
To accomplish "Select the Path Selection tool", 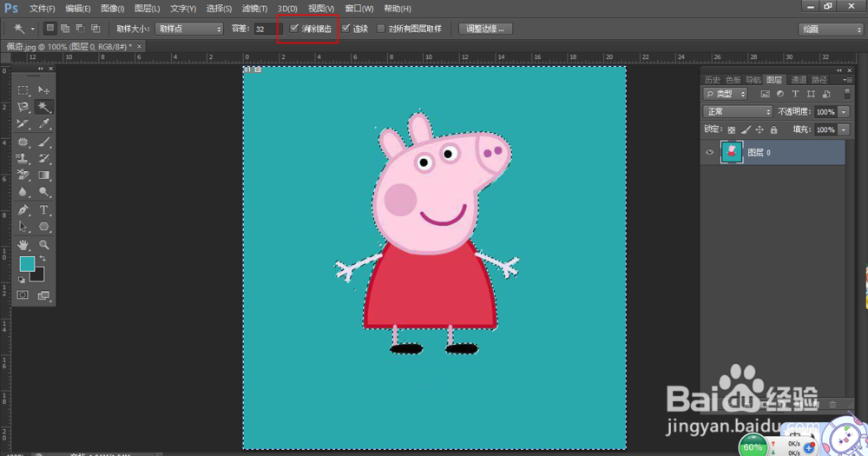I will [x=23, y=227].
